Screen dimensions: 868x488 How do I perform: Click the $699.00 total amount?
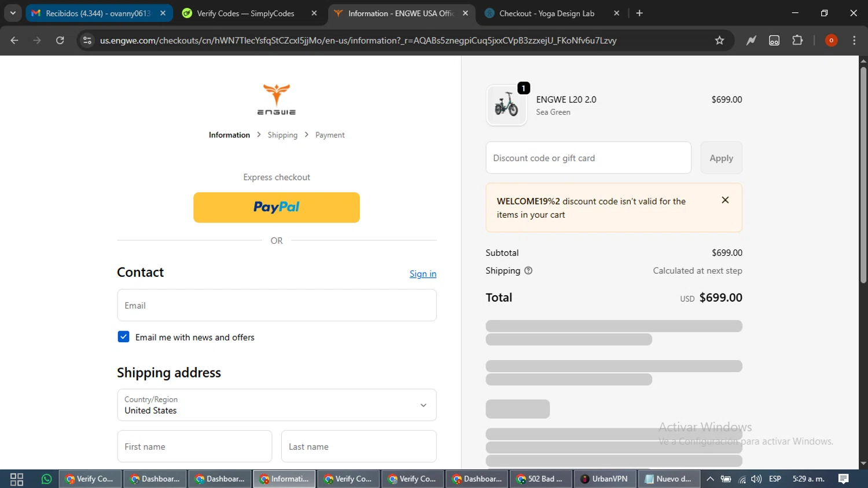point(720,298)
